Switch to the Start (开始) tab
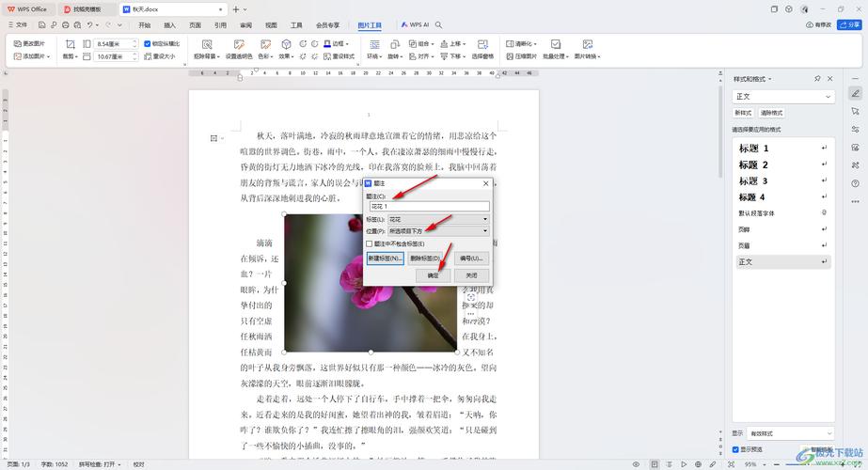 click(145, 25)
